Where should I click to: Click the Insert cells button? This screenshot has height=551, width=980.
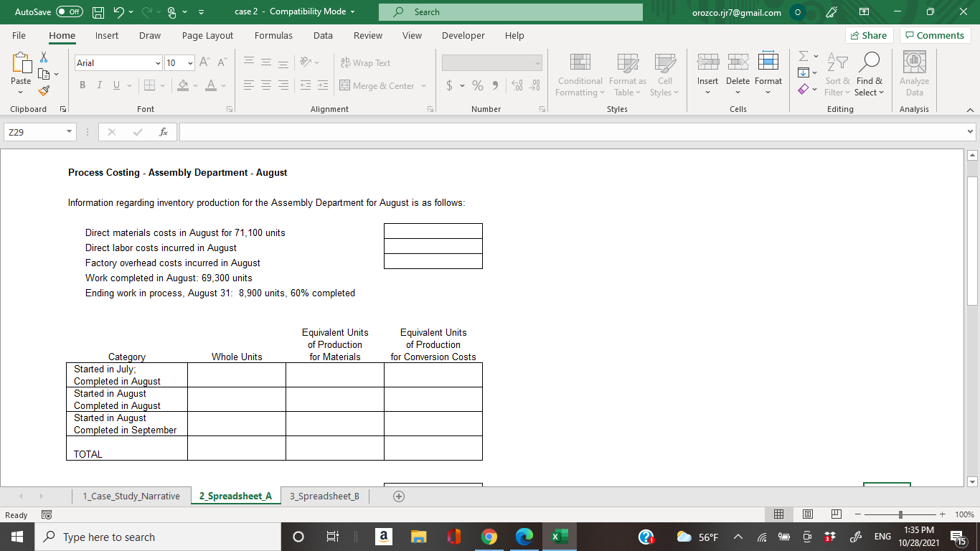coord(707,75)
